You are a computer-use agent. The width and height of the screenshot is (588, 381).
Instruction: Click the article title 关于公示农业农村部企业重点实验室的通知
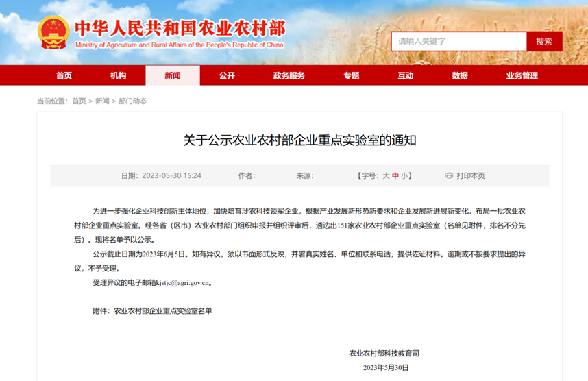tap(299, 140)
